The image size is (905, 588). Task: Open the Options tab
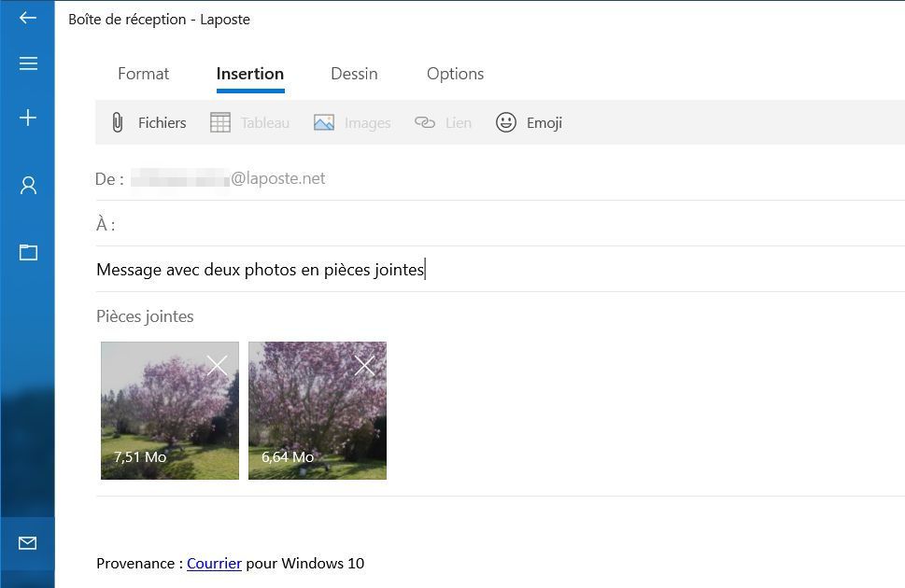pos(455,74)
